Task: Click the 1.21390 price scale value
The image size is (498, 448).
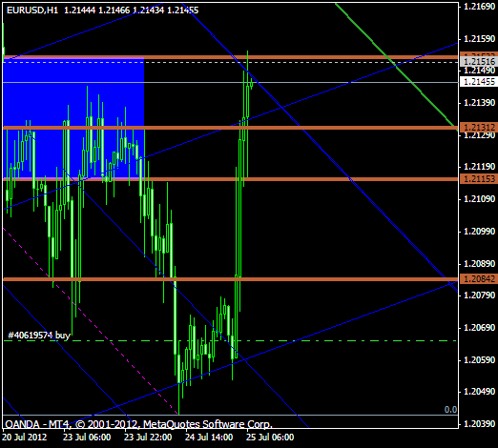Action: click(479, 103)
